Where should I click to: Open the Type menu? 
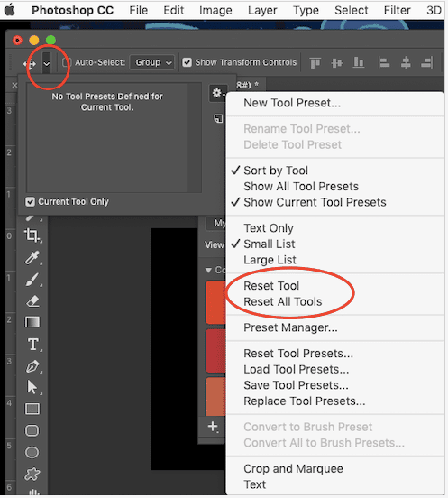[x=306, y=10]
